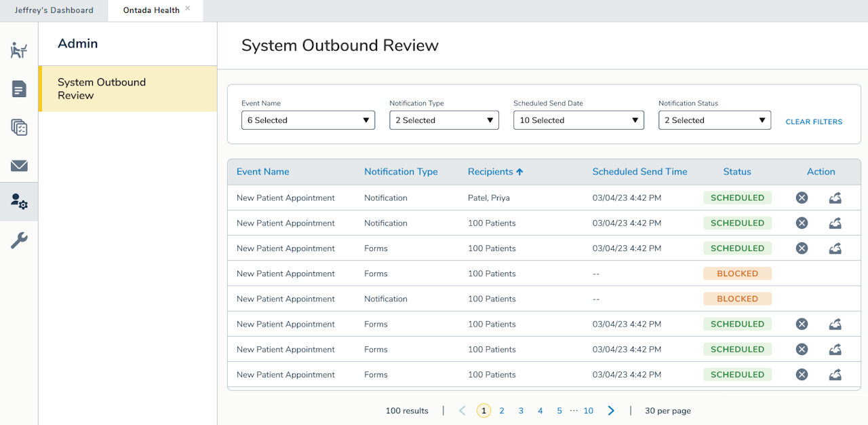Click the next page arrow in pagination

pyautogui.click(x=610, y=411)
